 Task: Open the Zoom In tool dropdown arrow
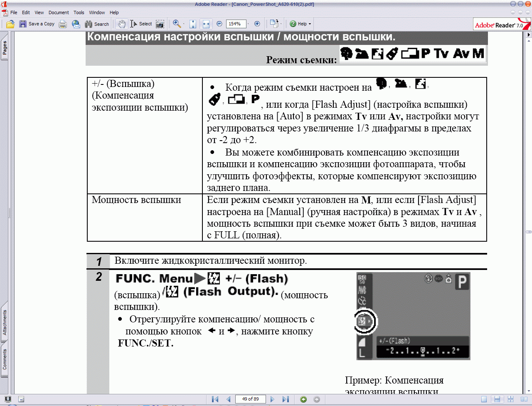(184, 24)
